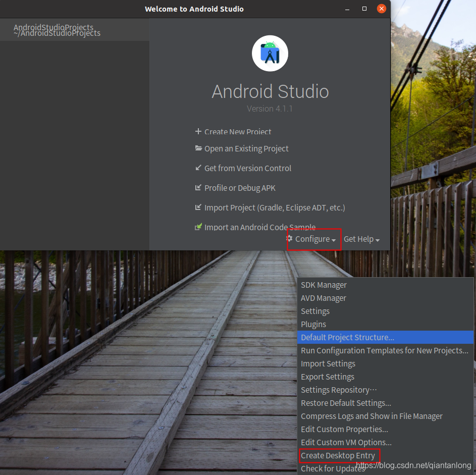This screenshot has width=476, height=475.
Task: Open the Get Help dropdown
Action: (361, 239)
